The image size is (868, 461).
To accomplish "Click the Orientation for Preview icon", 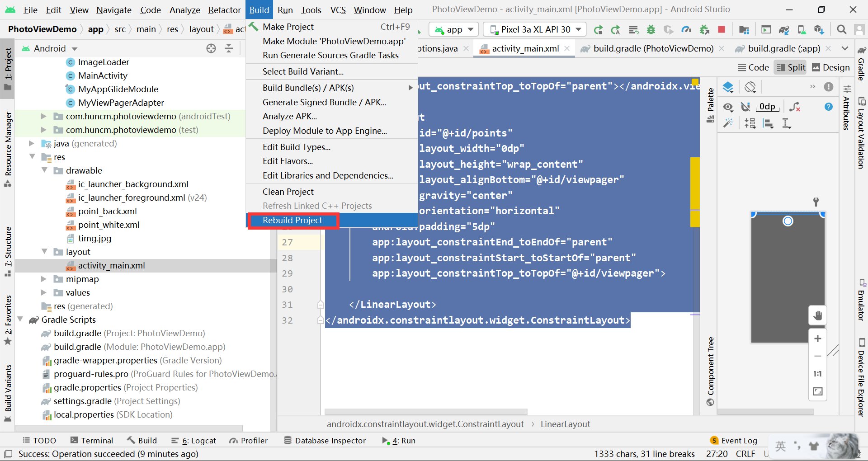I will point(750,87).
